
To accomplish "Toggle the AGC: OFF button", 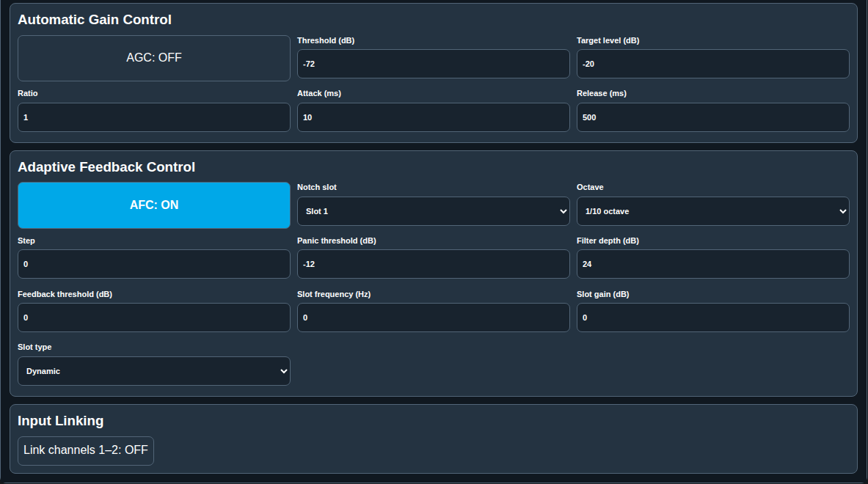I will point(154,58).
